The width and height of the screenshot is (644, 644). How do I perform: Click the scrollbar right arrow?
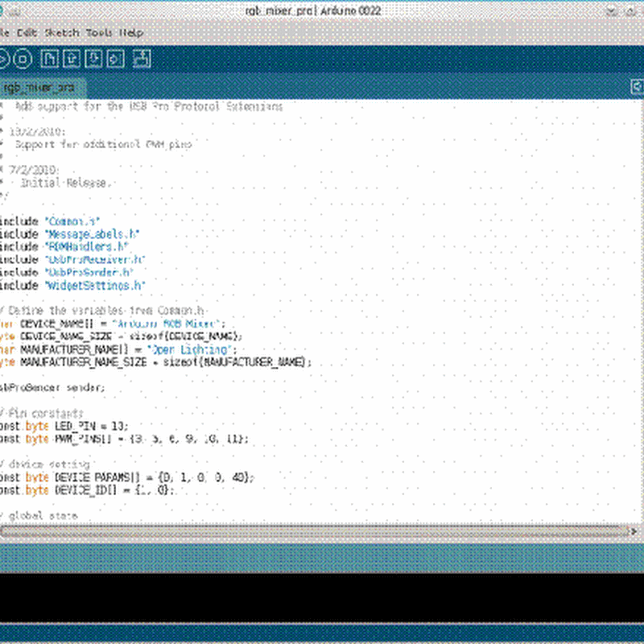634,532
